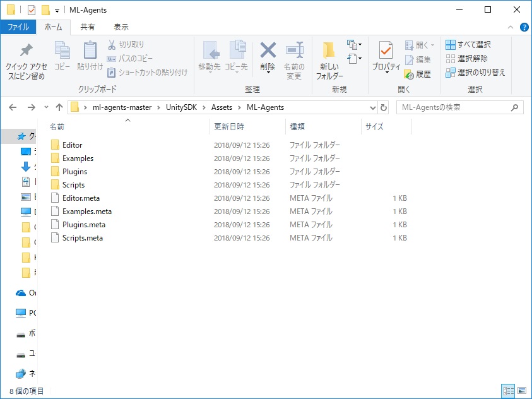Switch to large icons view

(x=521, y=391)
